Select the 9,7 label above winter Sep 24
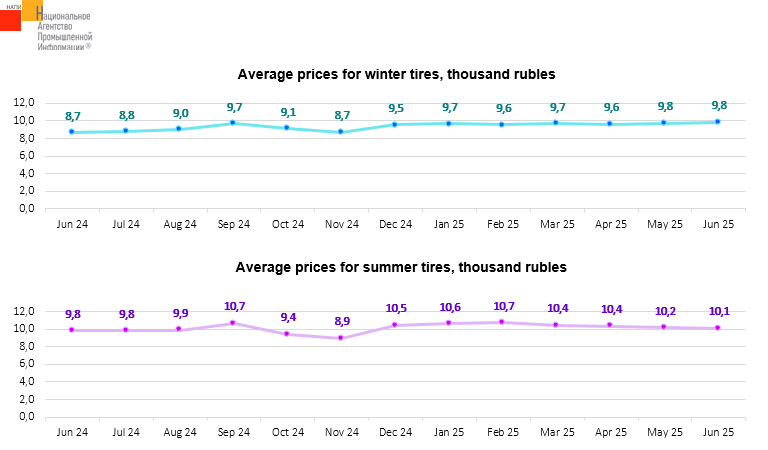 (x=234, y=107)
